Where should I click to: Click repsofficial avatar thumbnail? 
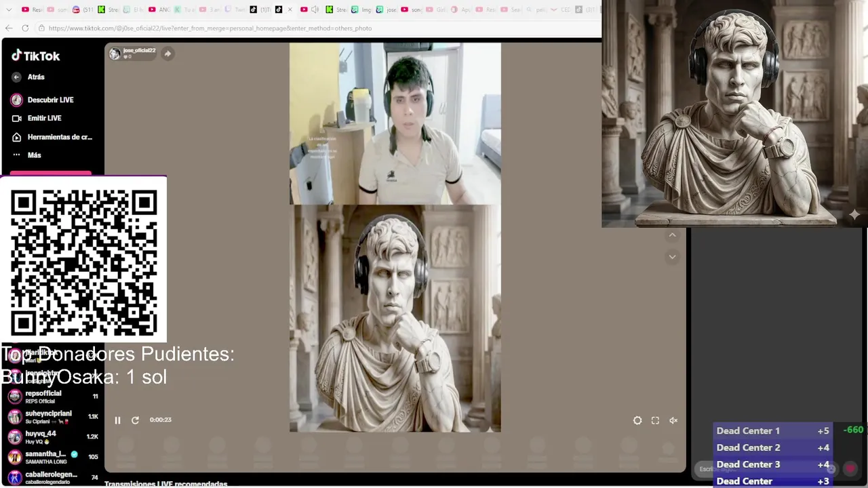point(15,396)
